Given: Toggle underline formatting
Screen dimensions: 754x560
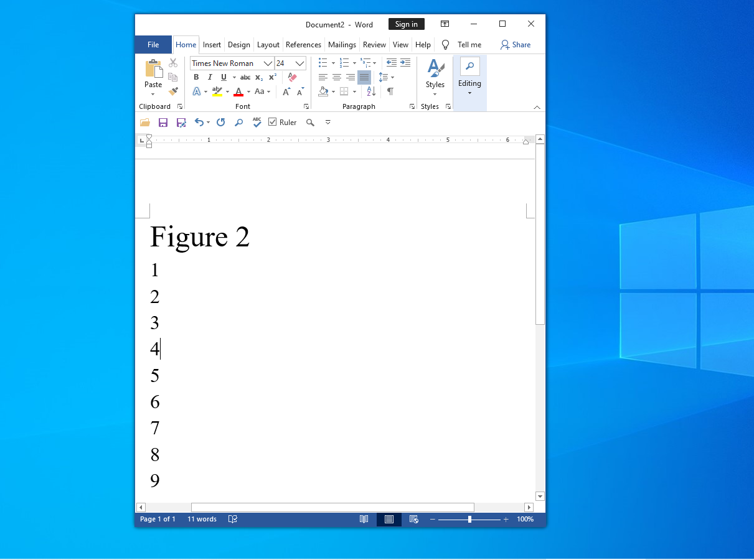Looking at the screenshot, I should point(224,77).
